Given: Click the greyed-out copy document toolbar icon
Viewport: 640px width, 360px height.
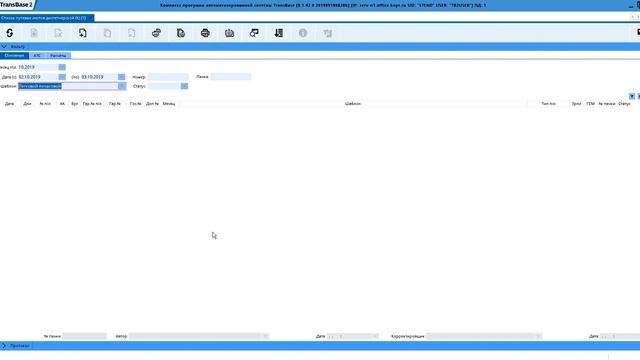Looking at the screenshot, I should [x=107, y=33].
